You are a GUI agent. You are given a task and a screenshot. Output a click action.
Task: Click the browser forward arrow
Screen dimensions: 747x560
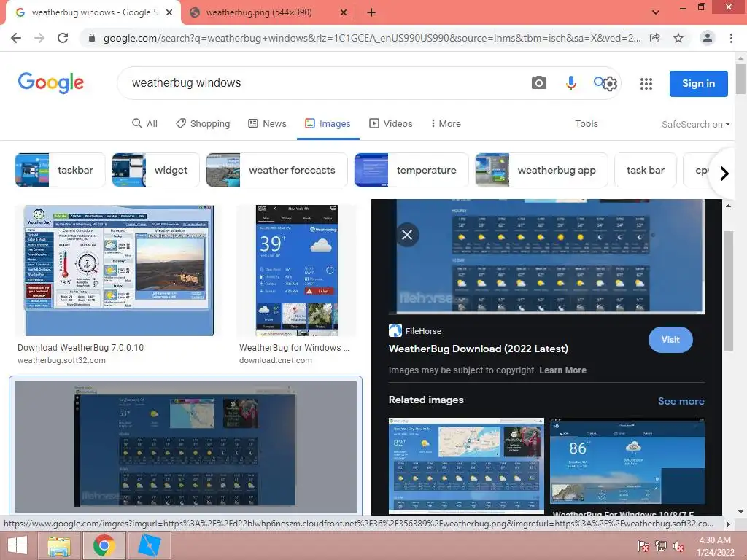[39, 38]
